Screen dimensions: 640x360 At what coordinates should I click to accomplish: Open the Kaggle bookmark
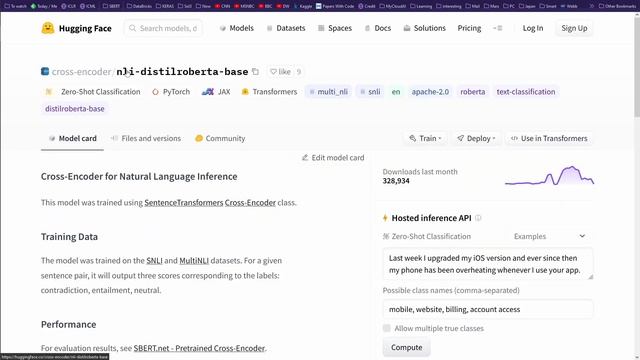click(303, 6)
